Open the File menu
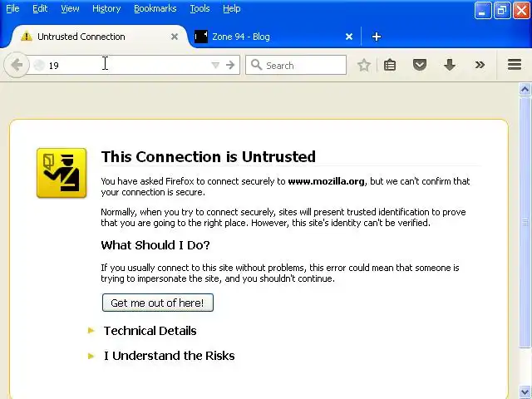The image size is (532, 399). pos(12,8)
